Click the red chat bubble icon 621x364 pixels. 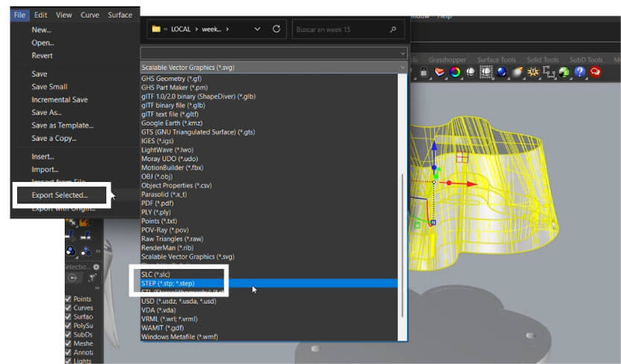pos(595,72)
